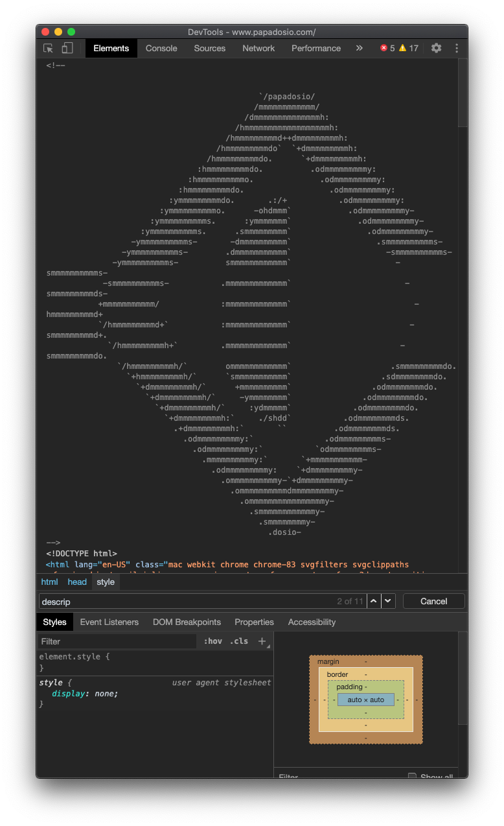Open the Network tab
This screenshot has width=504, height=826.
coord(258,48)
